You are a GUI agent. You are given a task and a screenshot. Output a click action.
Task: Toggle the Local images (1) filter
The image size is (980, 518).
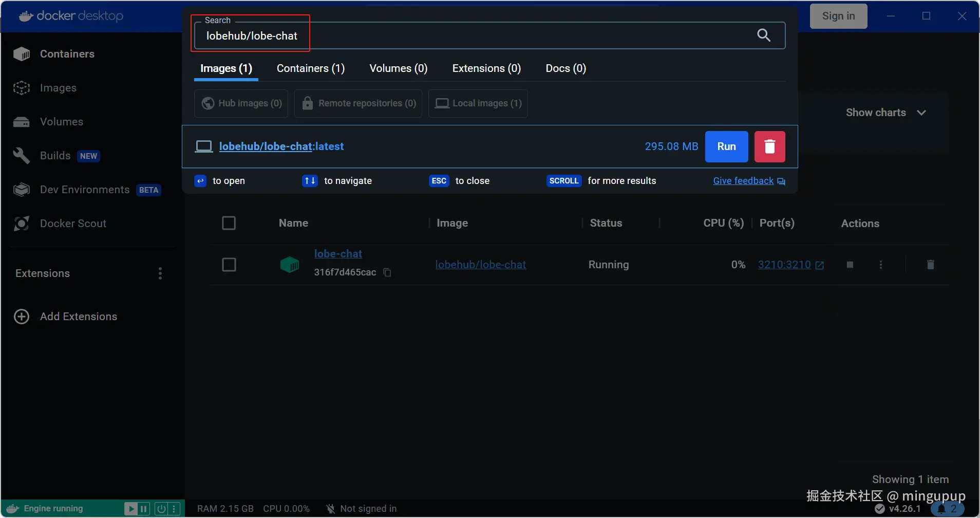point(478,103)
